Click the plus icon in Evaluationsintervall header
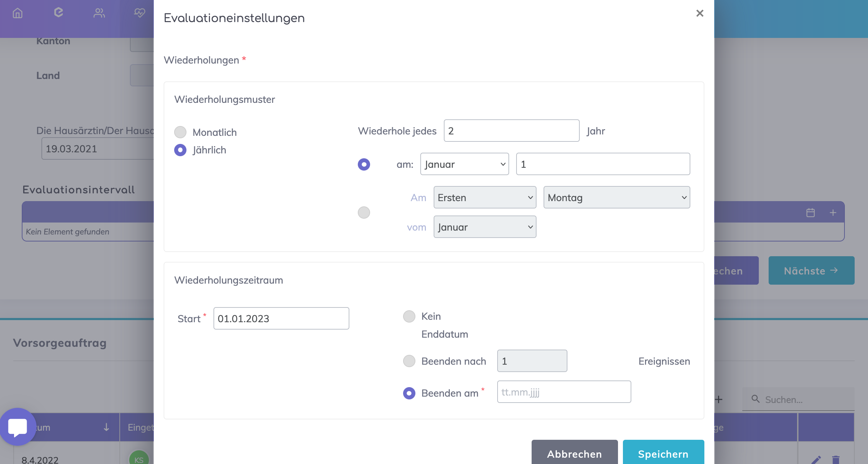The image size is (868, 464). point(833,212)
